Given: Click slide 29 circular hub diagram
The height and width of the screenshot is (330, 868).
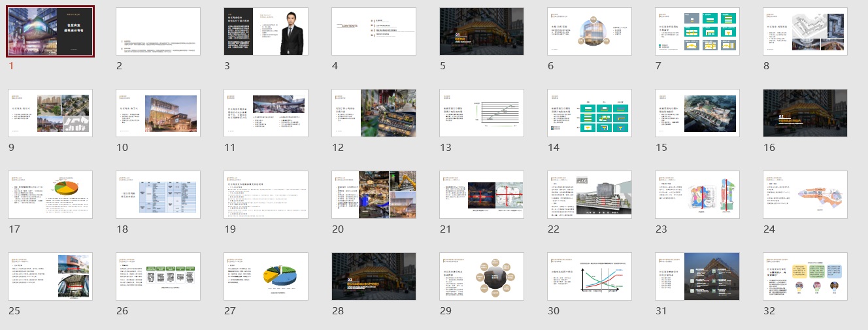Looking at the screenshot, I should click(x=482, y=276).
